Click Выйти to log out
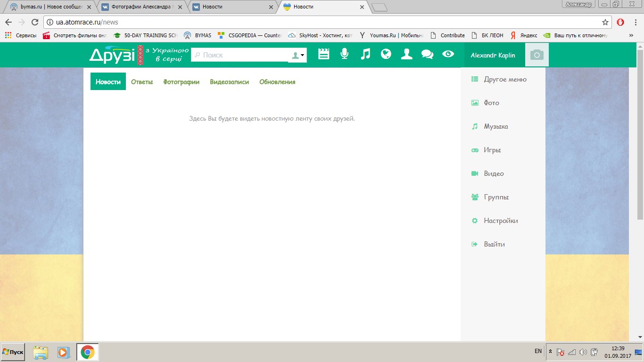This screenshot has width=644, height=362. pos(494,244)
